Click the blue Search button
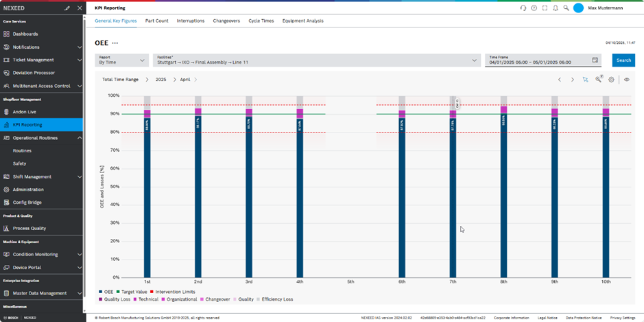Image resolution: width=644 pixels, height=322 pixels. (x=623, y=60)
